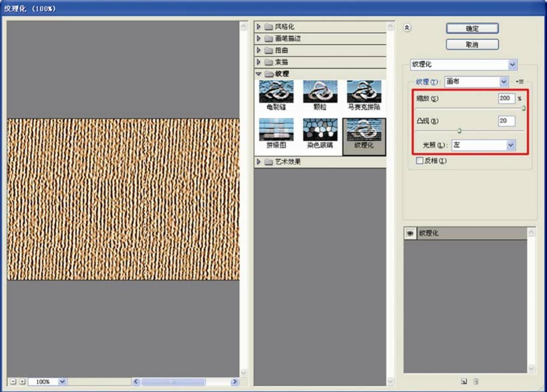Choose the 马赛克拼贴 mosaic filter thumbnail
Image resolution: width=547 pixels, height=392 pixels.
(x=364, y=95)
